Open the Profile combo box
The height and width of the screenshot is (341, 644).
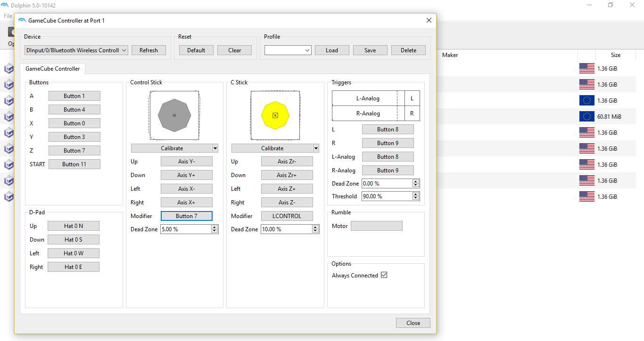pyautogui.click(x=288, y=50)
